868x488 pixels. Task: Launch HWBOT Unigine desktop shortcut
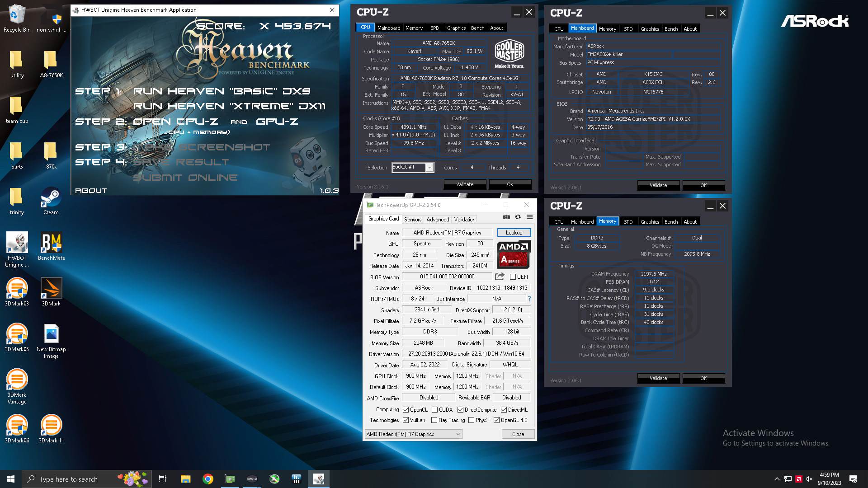17,249
